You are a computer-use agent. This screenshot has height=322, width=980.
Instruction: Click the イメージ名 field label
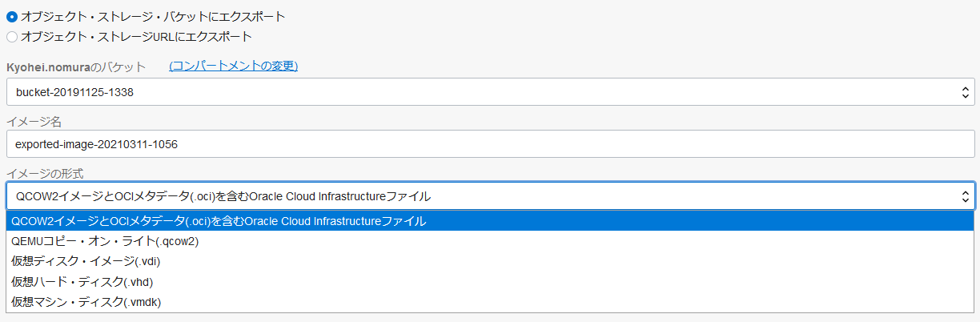click(34, 121)
